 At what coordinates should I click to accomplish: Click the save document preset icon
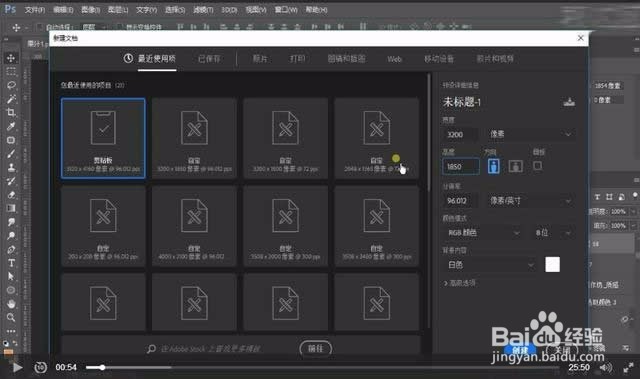pos(569,102)
